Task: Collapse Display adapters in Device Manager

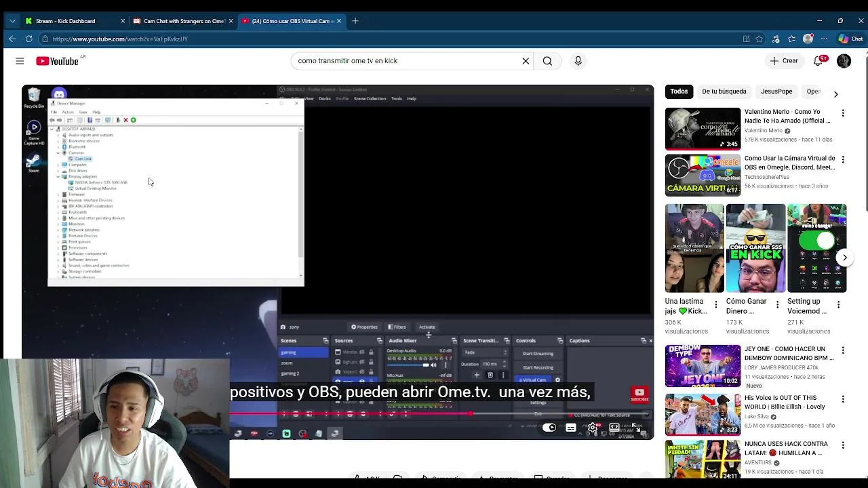Action: pos(59,177)
